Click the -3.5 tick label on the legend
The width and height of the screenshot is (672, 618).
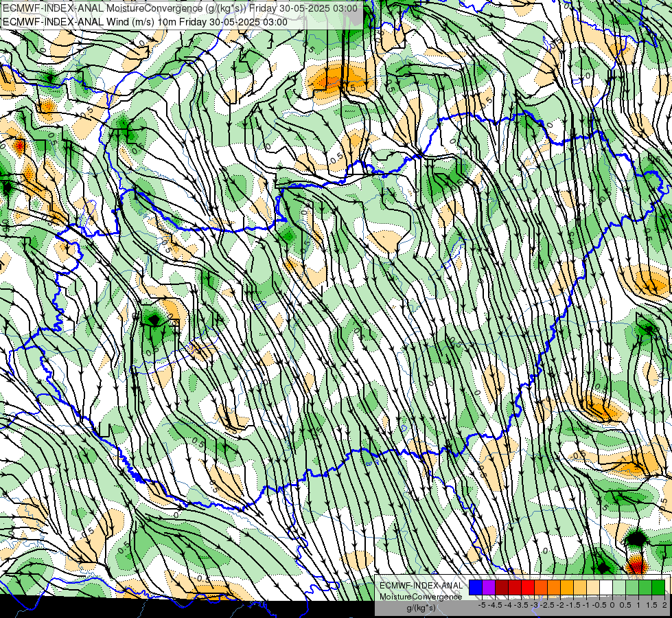(x=521, y=605)
